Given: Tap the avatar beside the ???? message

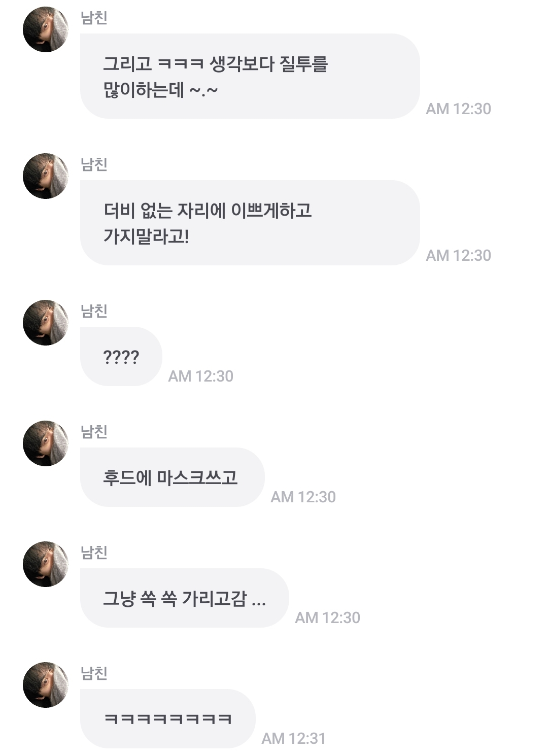Looking at the screenshot, I should click(46, 323).
